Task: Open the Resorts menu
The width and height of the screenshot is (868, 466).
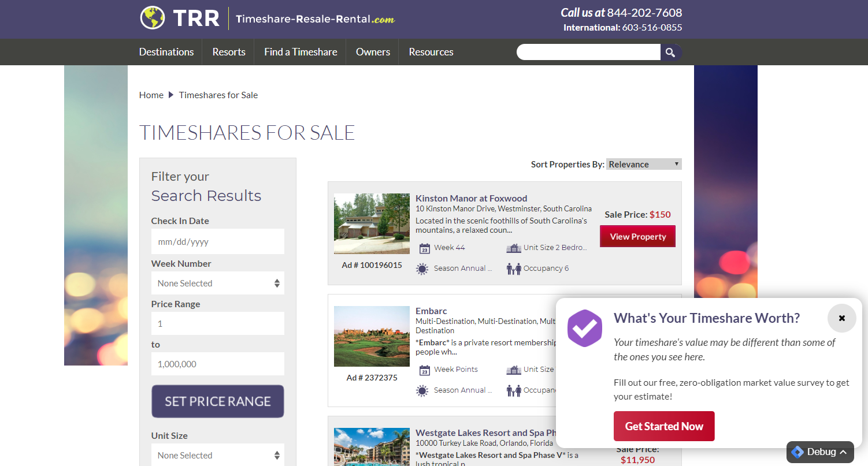Action: [x=229, y=52]
